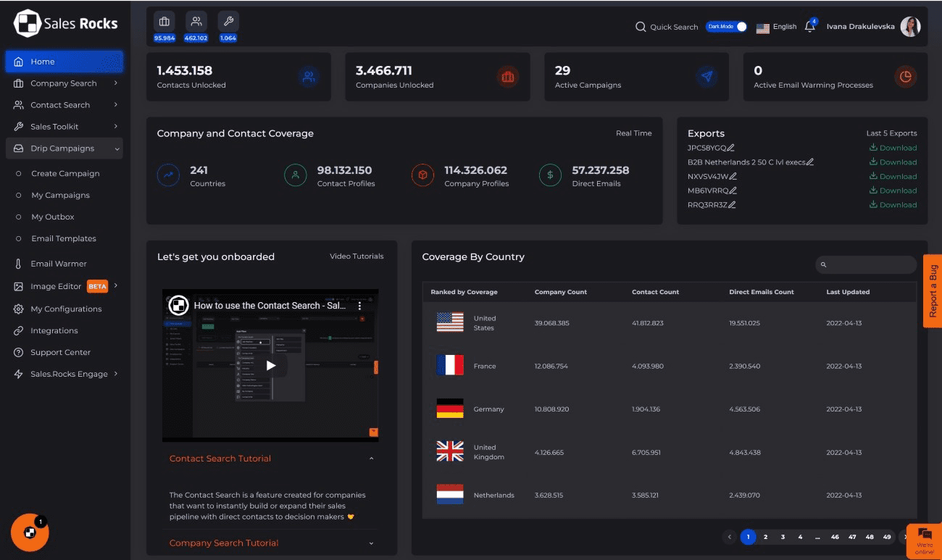Open Integrations page

pyautogui.click(x=54, y=330)
